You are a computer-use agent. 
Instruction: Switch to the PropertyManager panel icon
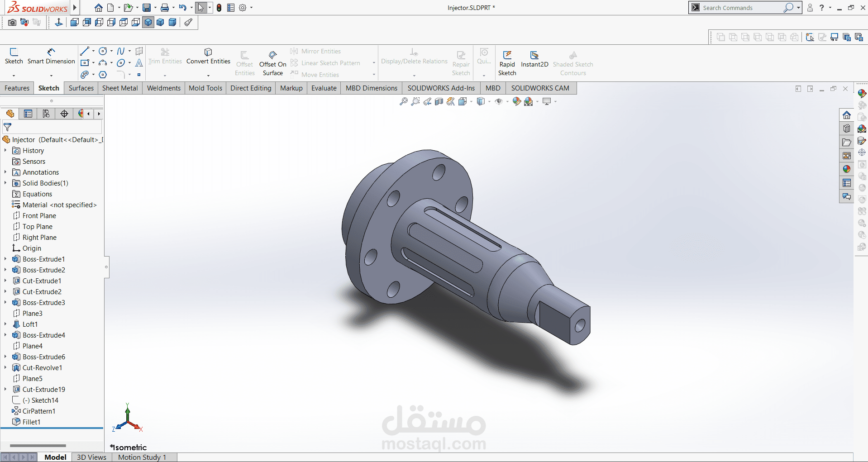[28, 114]
